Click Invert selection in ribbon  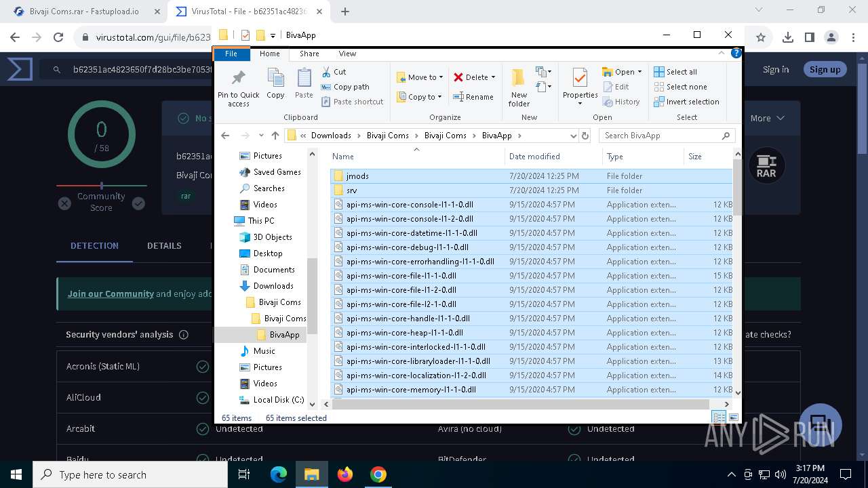point(686,102)
